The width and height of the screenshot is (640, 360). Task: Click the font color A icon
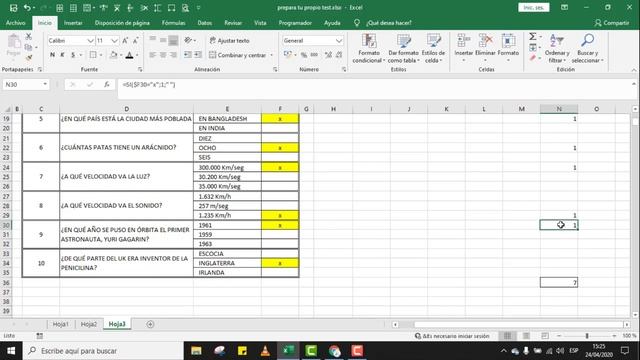coord(129,55)
